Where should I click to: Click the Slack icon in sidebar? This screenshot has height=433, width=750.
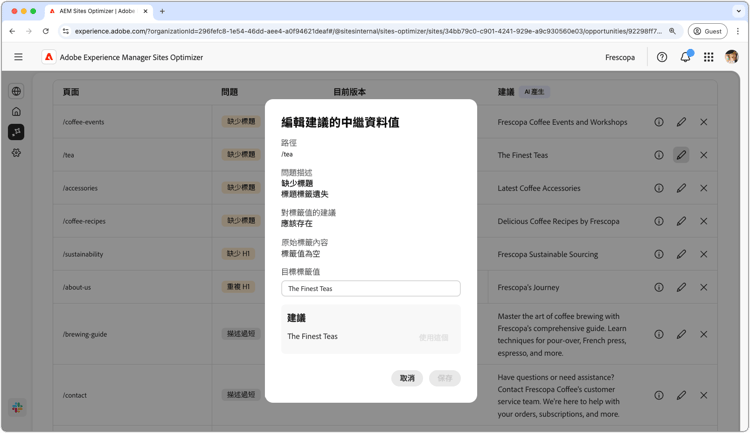click(17, 407)
